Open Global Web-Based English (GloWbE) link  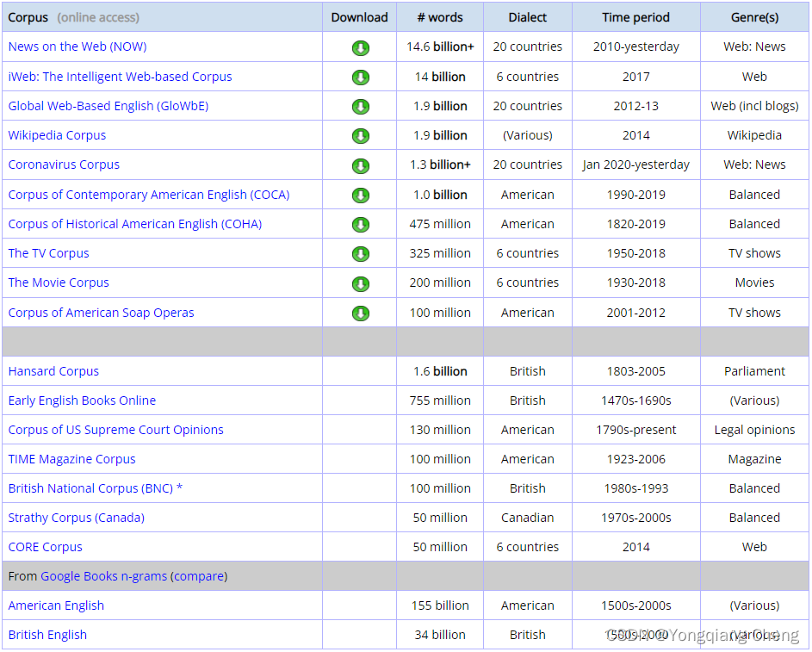click(108, 106)
